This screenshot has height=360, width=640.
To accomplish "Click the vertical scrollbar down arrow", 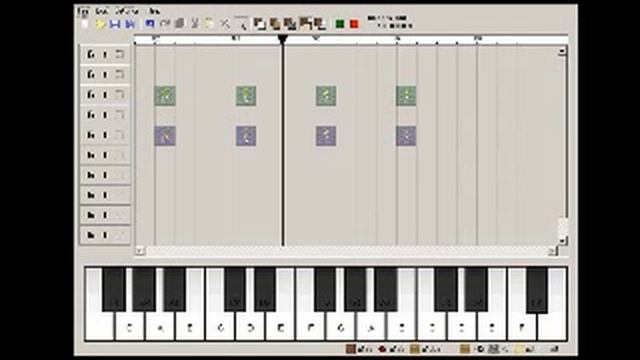I will [x=562, y=241].
